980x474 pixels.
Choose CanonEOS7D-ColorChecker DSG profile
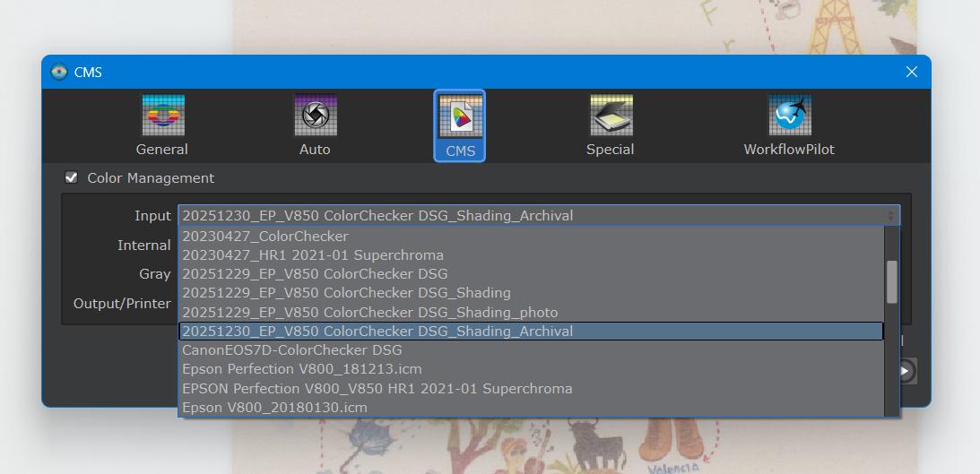coord(291,350)
